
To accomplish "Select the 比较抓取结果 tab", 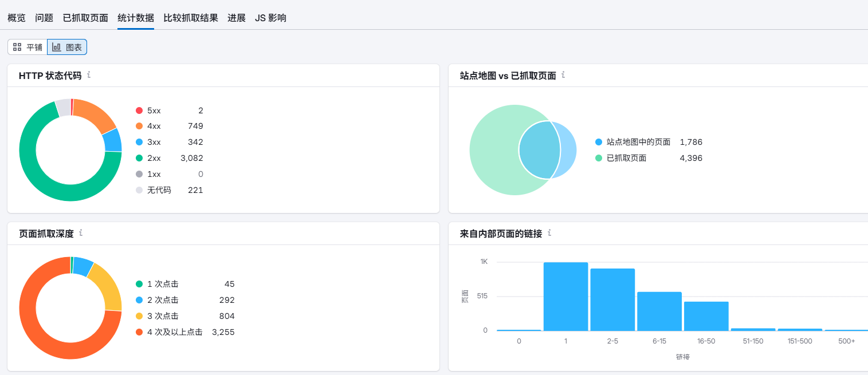I will (x=191, y=18).
